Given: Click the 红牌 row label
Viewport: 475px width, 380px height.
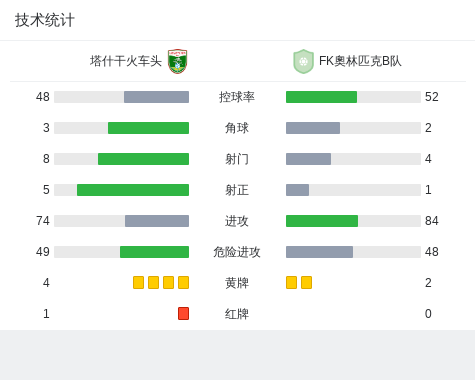Looking at the screenshot, I should click(x=237, y=314).
